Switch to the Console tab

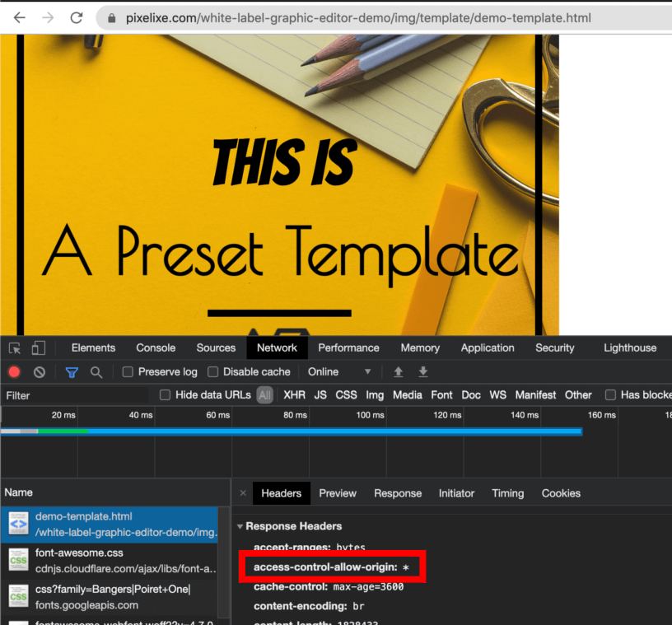[x=156, y=348]
